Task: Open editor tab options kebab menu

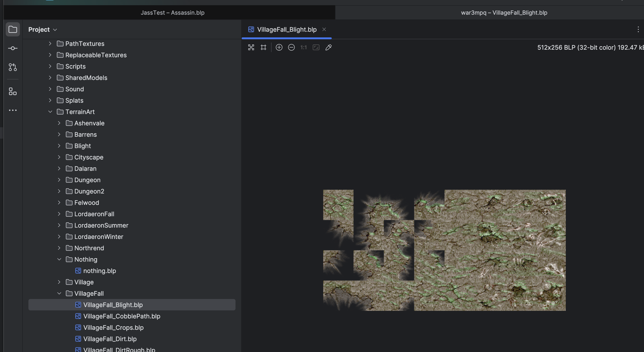Action: (x=638, y=30)
